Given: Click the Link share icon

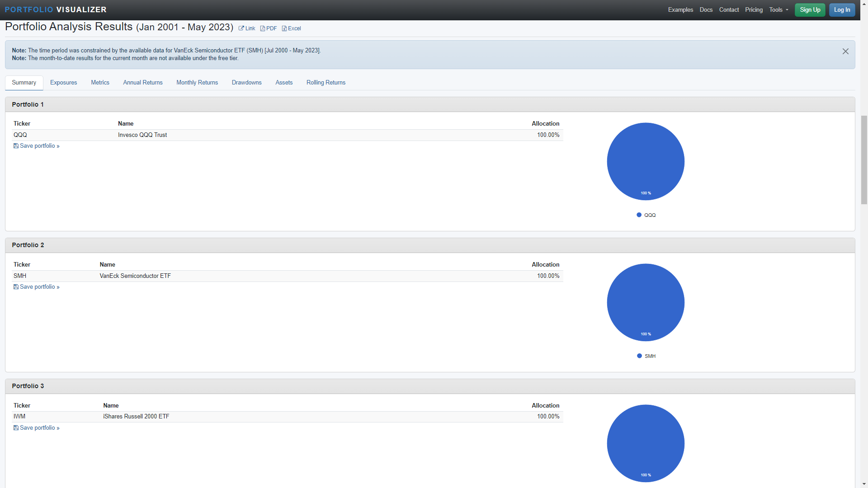Looking at the screenshot, I should (241, 28).
